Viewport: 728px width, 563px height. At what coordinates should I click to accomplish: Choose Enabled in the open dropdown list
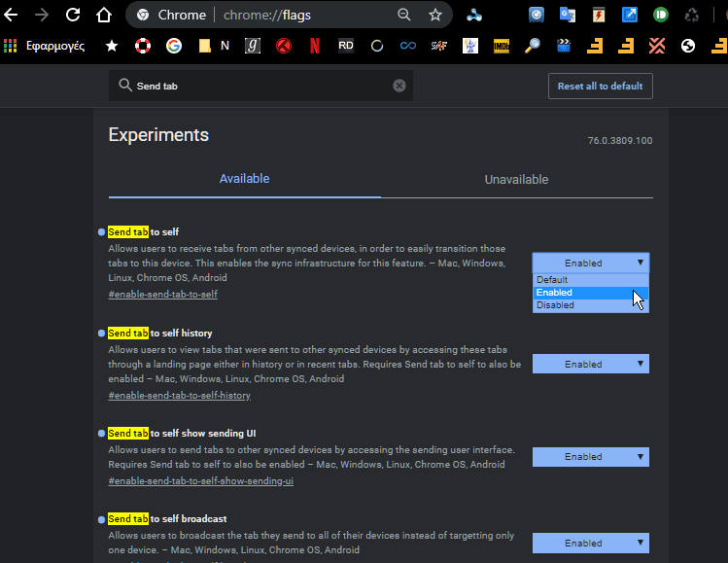[591, 292]
